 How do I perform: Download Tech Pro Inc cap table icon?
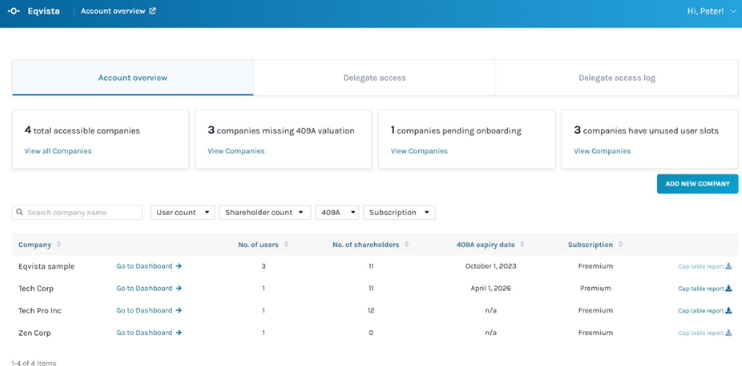click(729, 311)
